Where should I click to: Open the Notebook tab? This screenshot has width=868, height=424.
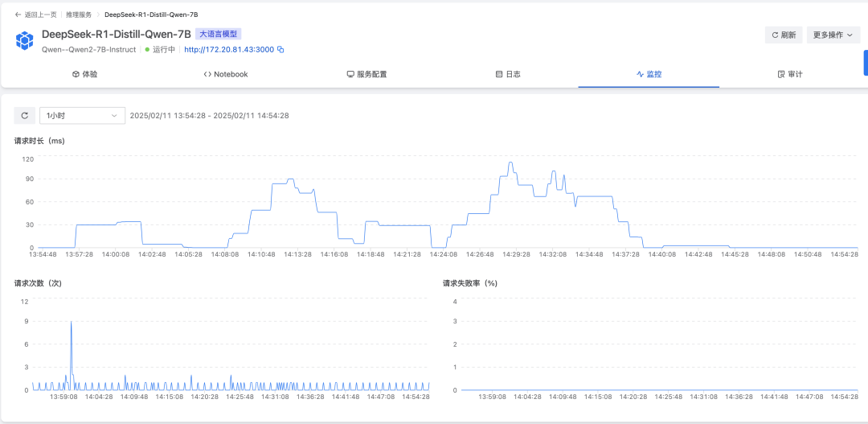[x=226, y=74]
